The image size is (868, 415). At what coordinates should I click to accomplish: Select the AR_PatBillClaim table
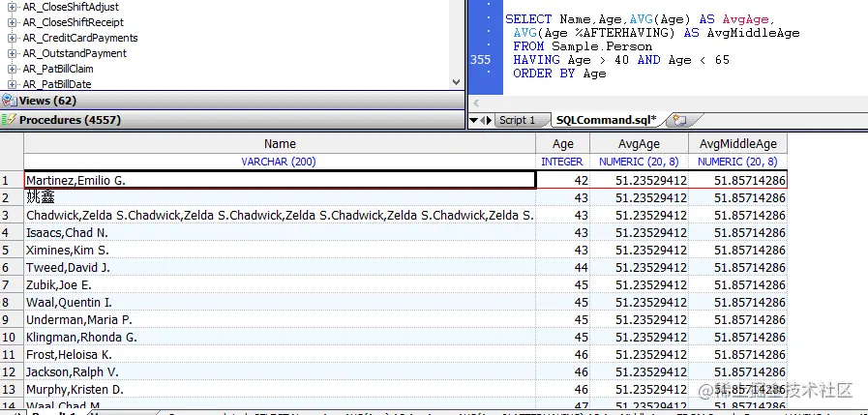click(x=57, y=70)
